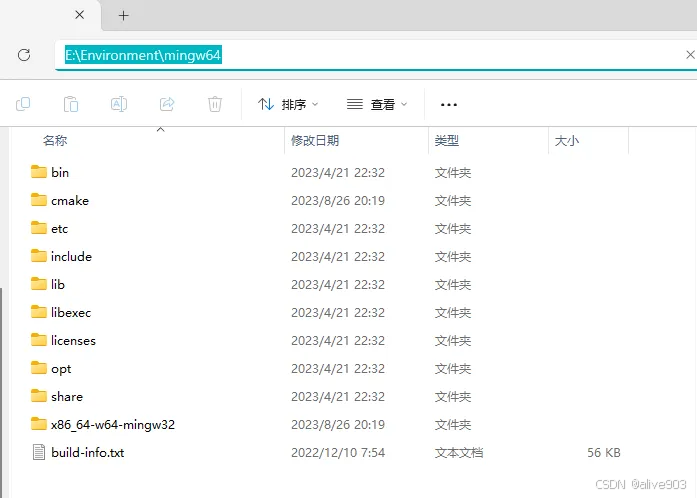Image resolution: width=697 pixels, height=498 pixels.
Task: Close the current Explorer tab
Action: coord(80,15)
